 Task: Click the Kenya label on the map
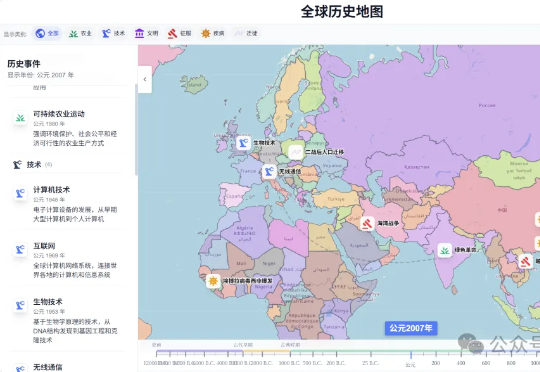pyautogui.click(x=341, y=311)
